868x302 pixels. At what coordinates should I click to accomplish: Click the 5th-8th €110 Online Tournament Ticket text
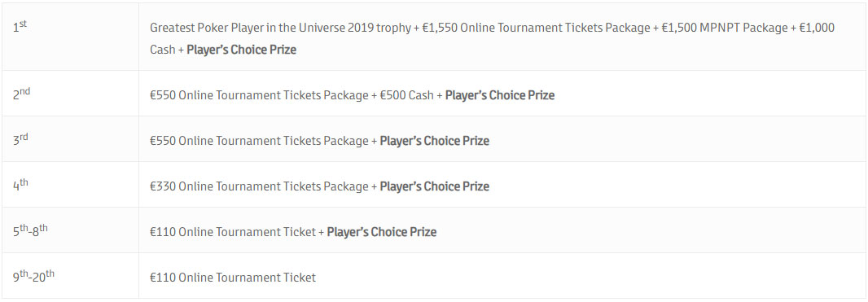[233, 232]
